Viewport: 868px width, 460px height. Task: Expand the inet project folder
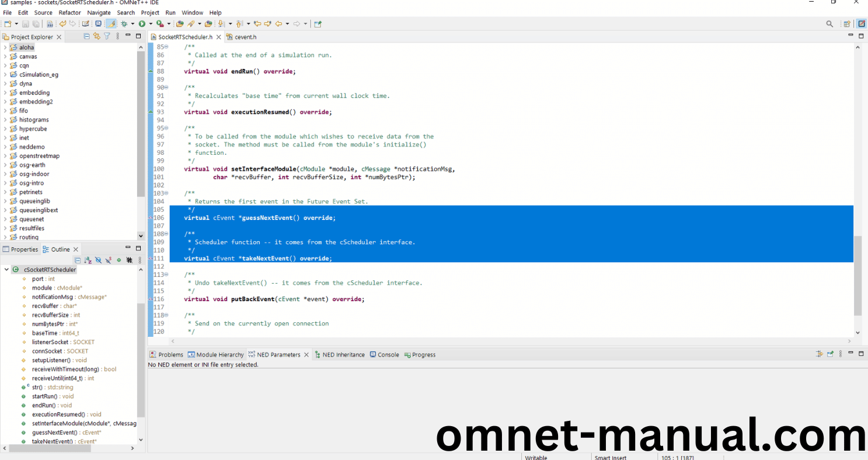tap(5, 138)
